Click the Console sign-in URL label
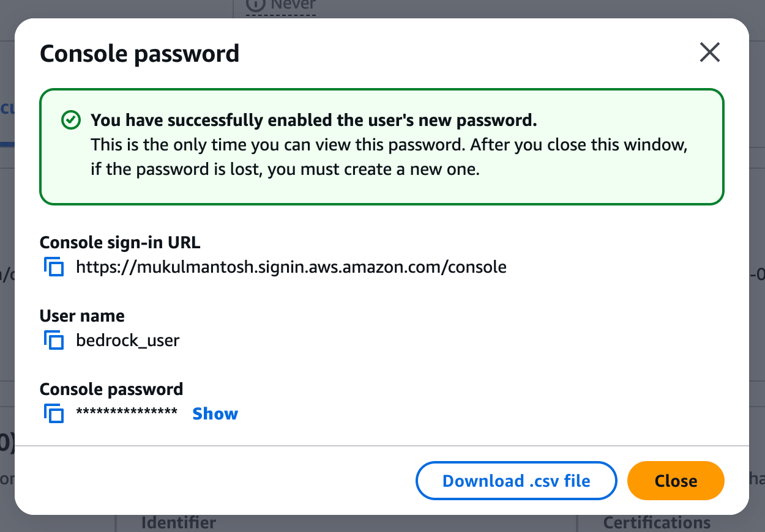This screenshot has height=532, width=765. point(120,243)
